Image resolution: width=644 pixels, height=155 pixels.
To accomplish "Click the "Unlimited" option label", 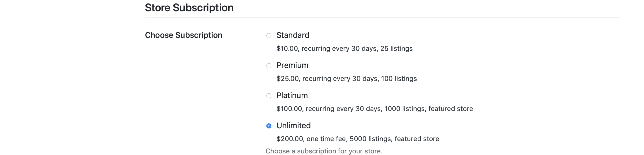I will pyautogui.click(x=293, y=126).
